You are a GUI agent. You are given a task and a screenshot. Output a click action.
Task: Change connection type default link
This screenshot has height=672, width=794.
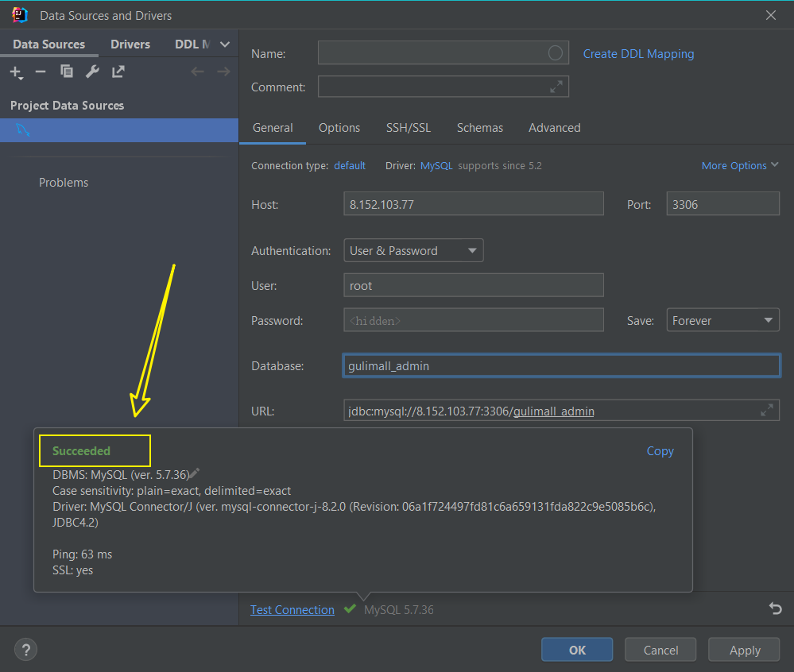tap(350, 165)
